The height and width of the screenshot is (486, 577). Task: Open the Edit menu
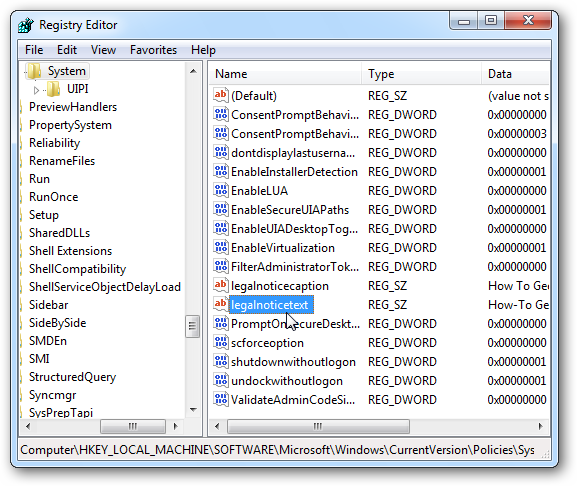(x=67, y=50)
